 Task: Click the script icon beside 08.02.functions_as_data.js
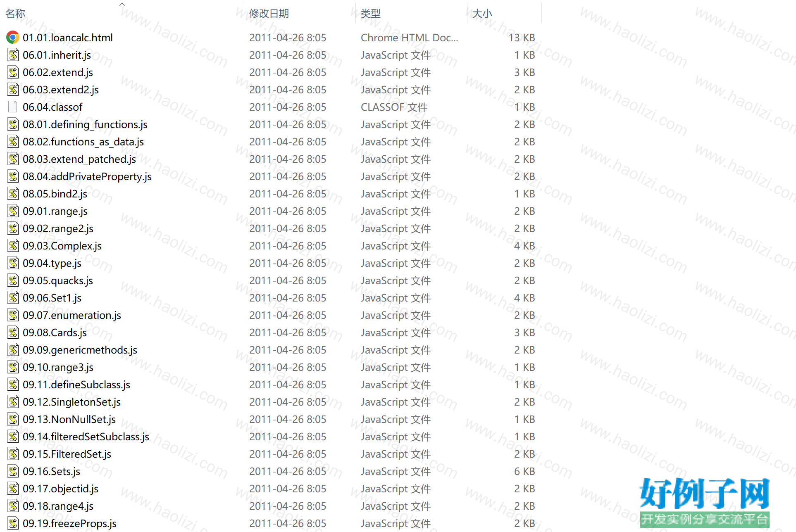click(13, 142)
